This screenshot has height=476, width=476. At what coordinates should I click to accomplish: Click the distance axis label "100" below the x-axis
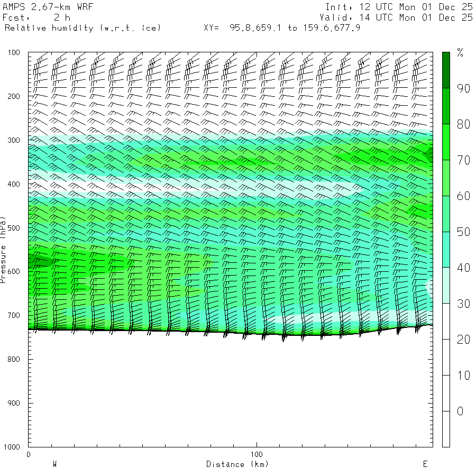tap(257, 454)
